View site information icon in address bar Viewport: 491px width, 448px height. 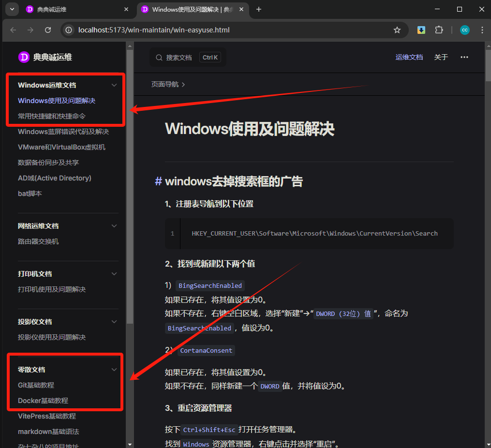pos(69,30)
